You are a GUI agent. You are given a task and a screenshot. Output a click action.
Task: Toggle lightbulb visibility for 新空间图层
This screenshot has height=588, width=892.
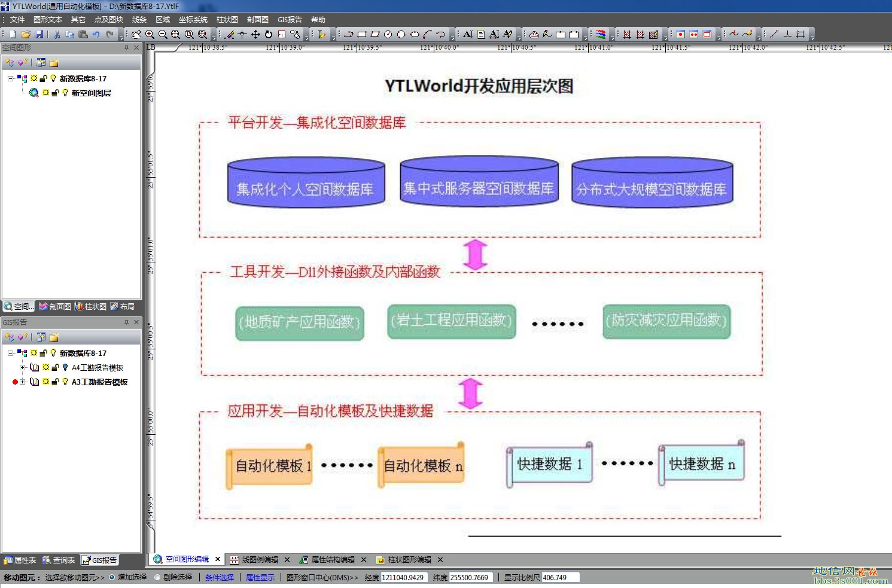coord(65,93)
